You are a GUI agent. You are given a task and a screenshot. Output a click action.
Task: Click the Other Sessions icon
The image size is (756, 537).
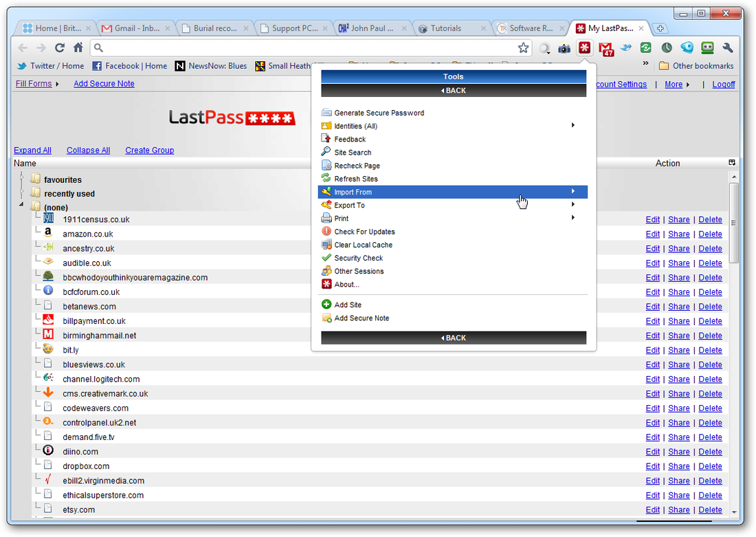click(x=326, y=271)
